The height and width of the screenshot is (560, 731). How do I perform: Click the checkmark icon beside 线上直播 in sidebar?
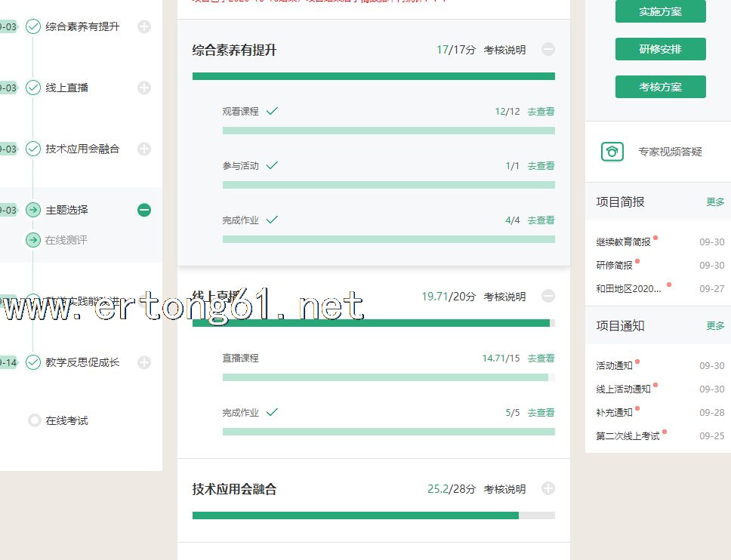(x=33, y=88)
